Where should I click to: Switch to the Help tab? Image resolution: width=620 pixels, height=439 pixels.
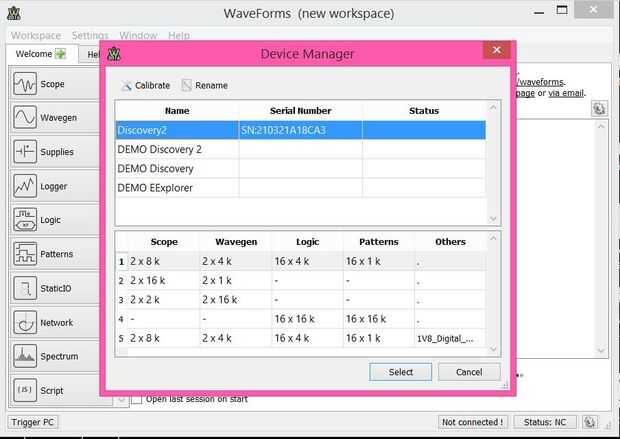[90, 55]
